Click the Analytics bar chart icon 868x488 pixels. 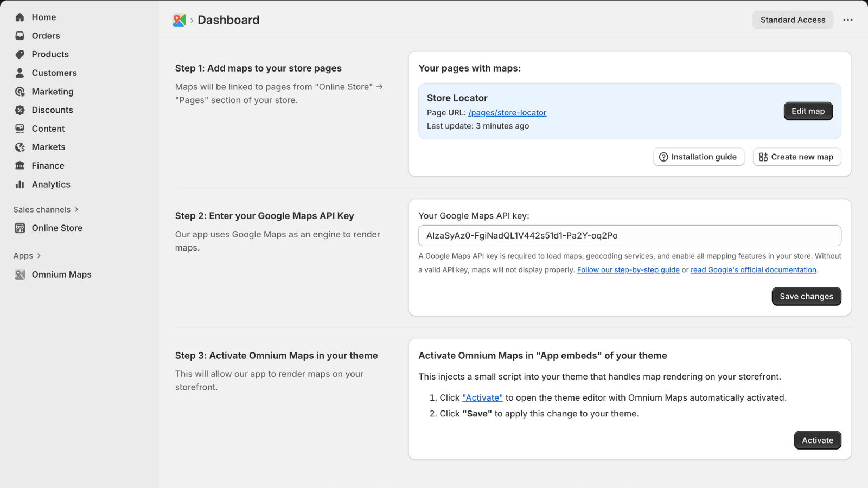tap(20, 184)
